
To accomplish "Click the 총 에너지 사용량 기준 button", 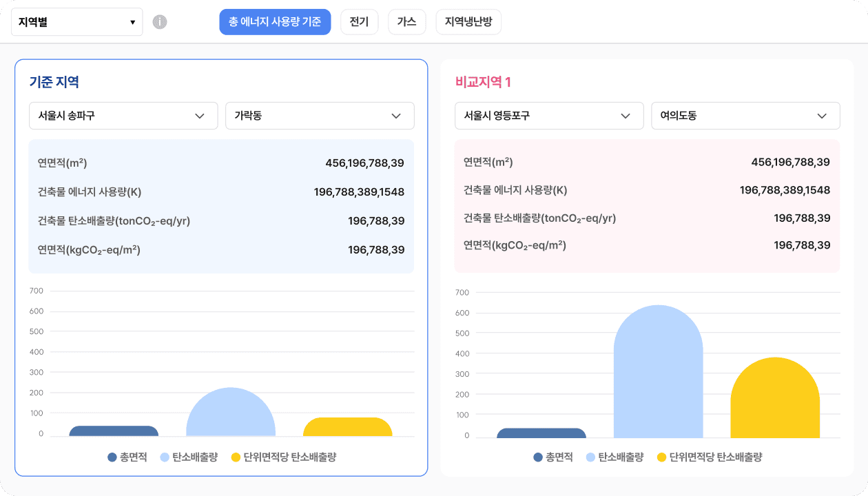I will tap(275, 21).
